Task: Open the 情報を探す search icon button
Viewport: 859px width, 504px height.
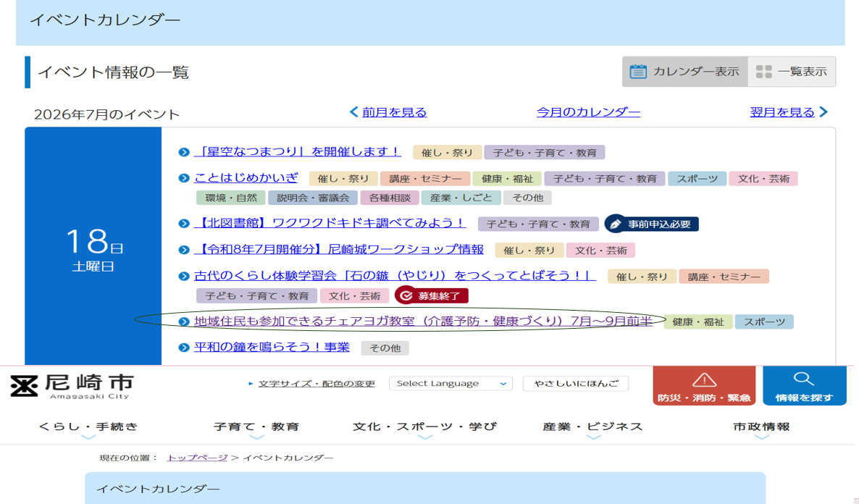Action: tap(804, 386)
